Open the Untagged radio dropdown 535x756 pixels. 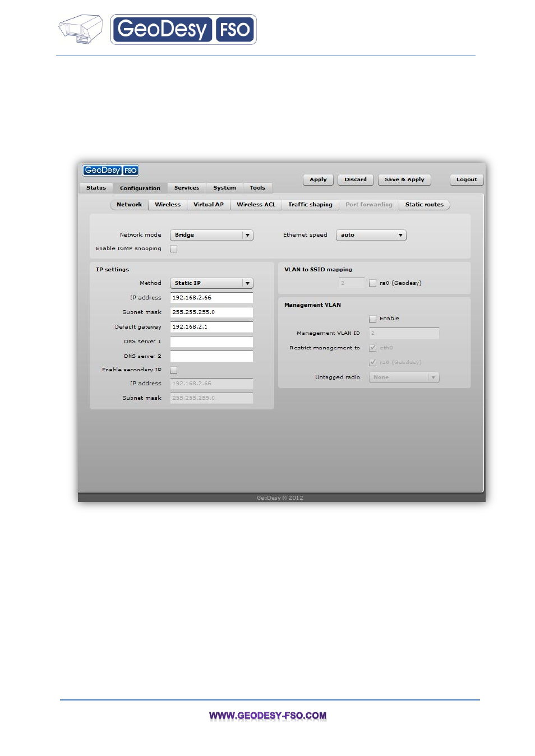point(404,377)
